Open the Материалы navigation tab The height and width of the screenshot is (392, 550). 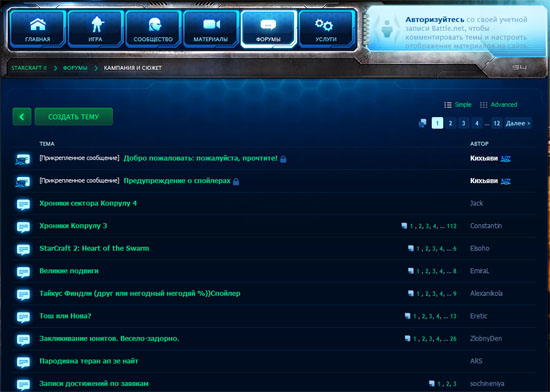(211, 29)
